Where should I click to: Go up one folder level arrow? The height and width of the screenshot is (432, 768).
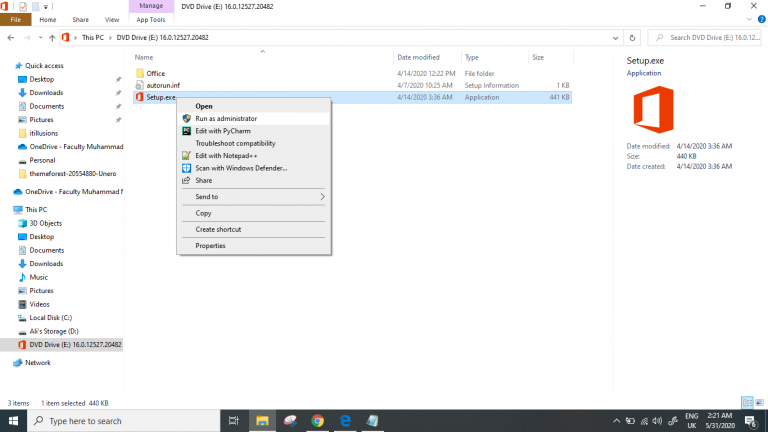(52, 38)
